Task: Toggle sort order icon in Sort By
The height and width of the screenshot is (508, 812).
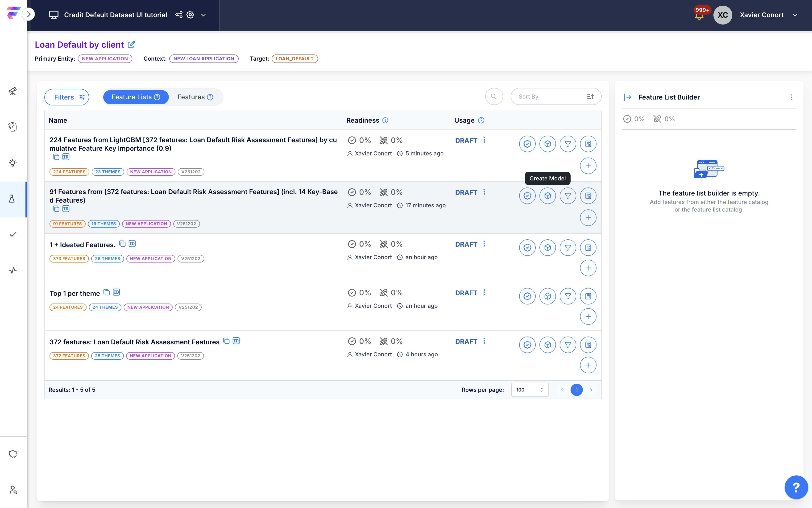Action: tap(590, 97)
